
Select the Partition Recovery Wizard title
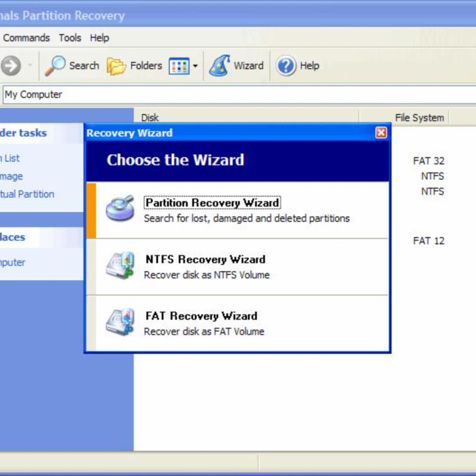pyautogui.click(x=212, y=203)
